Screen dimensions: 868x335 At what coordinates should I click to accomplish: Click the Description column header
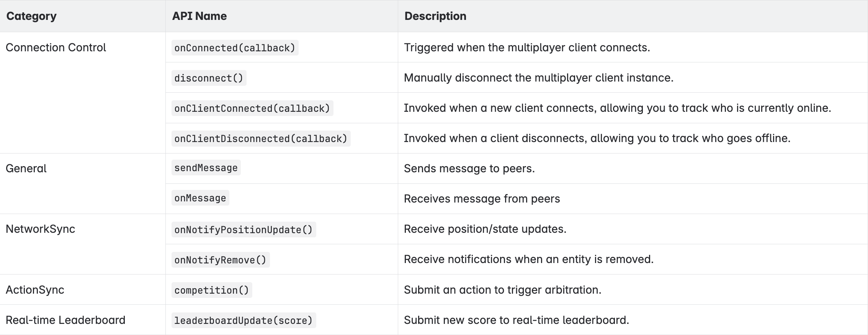(435, 16)
